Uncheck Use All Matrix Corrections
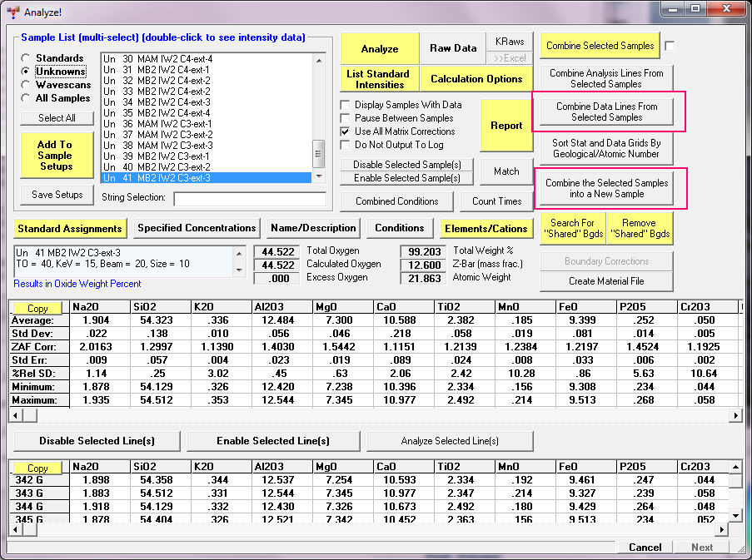Viewport: 752px width, 560px height. [x=346, y=131]
